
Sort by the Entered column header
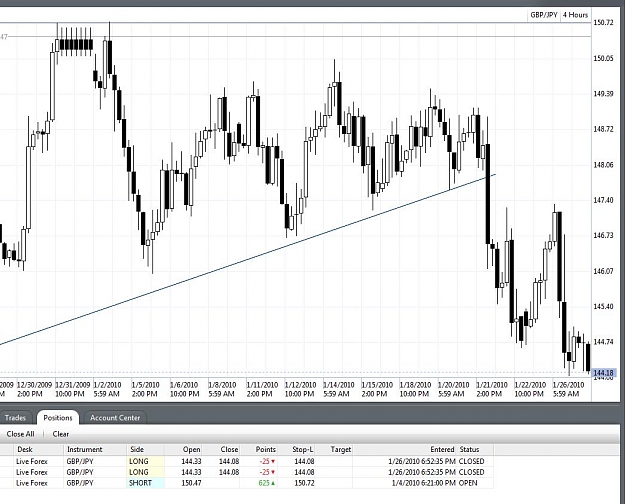tap(405, 449)
